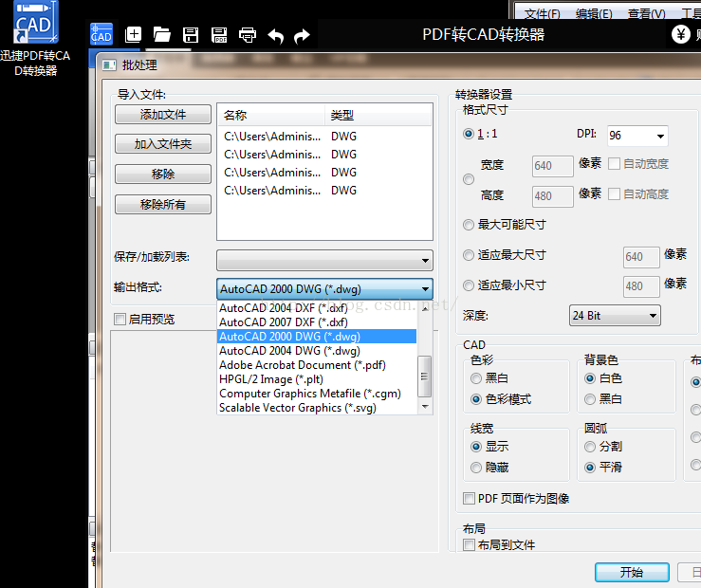Click the 适应最小尺寸 pixel field 480

641,286
